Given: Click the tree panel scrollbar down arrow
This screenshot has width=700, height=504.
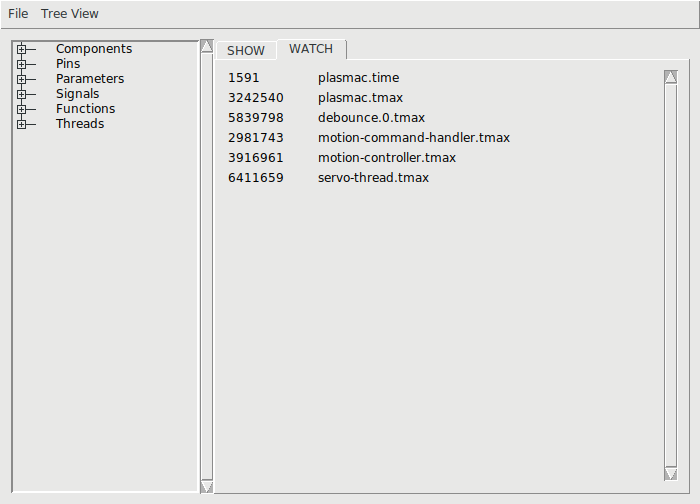Looking at the screenshot, I should point(206,486).
